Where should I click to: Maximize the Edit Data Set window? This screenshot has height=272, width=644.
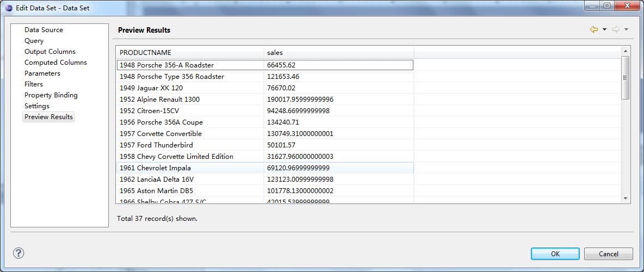point(607,5)
